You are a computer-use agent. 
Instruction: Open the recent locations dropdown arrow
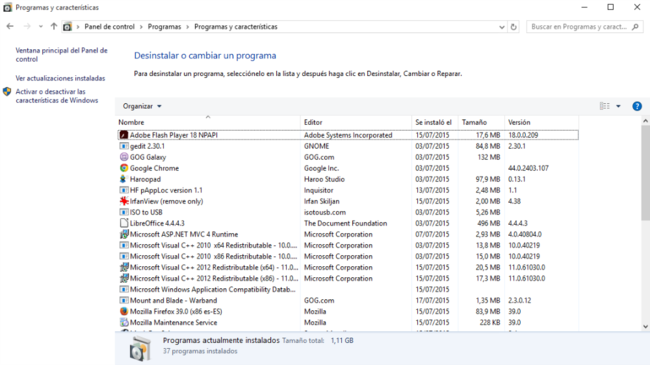[x=41, y=27]
